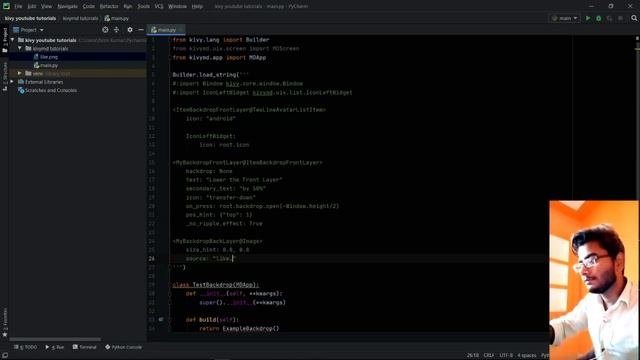Click the Project panel horizontal scrollbar
Screen dimensions: 640x360
(55, 339)
